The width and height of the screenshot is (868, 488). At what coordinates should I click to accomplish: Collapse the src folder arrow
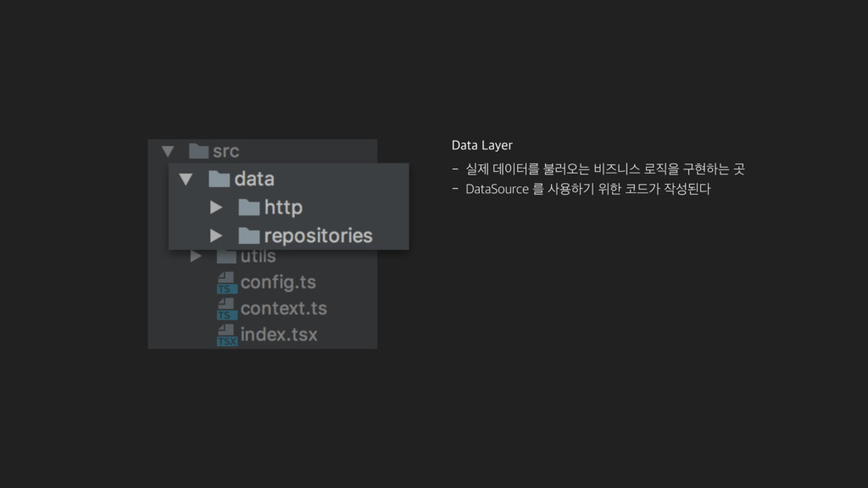[168, 151]
